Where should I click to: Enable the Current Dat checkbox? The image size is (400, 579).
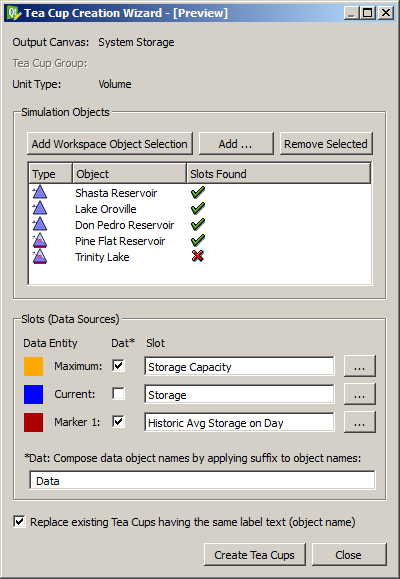click(x=118, y=394)
